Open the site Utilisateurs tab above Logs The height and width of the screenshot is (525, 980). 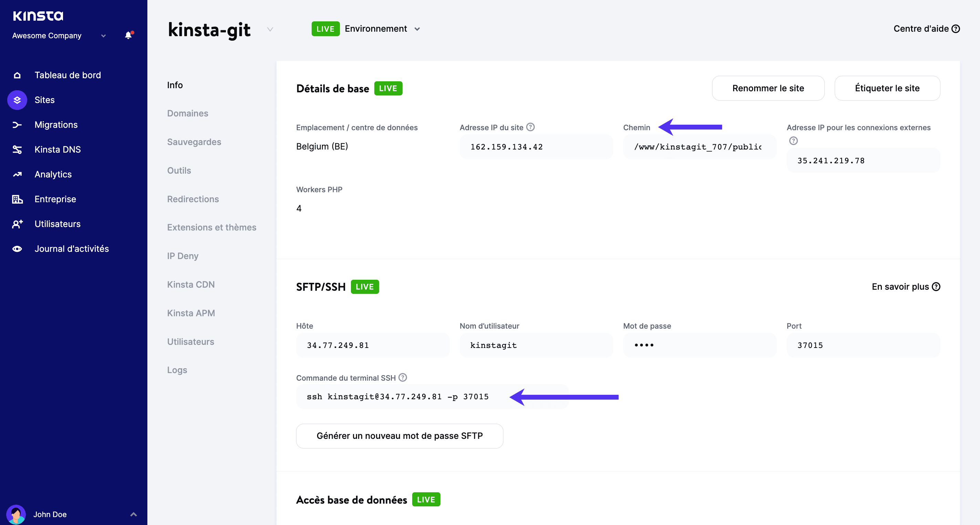click(x=191, y=341)
